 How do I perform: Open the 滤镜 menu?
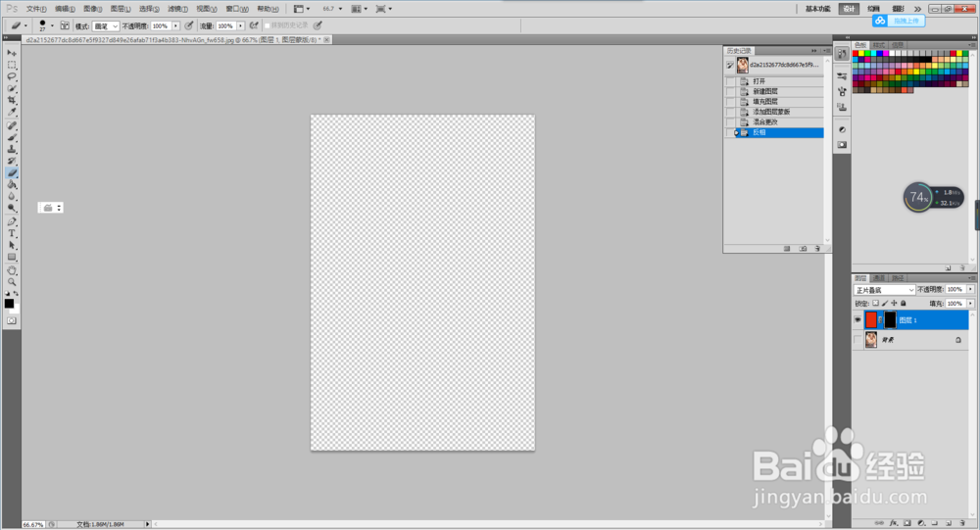pyautogui.click(x=177, y=9)
